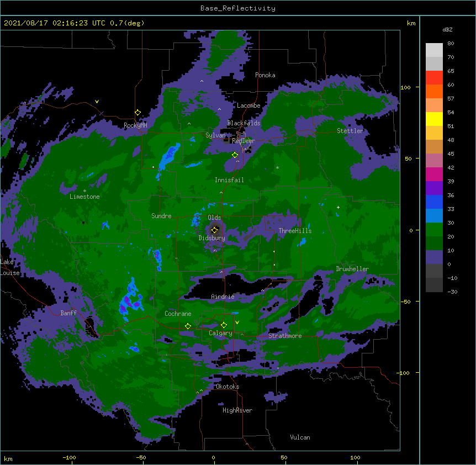Click the -100 tick on the horizontal km axis
Image resolution: width=476 pixels, height=465 pixels.
[x=69, y=457]
